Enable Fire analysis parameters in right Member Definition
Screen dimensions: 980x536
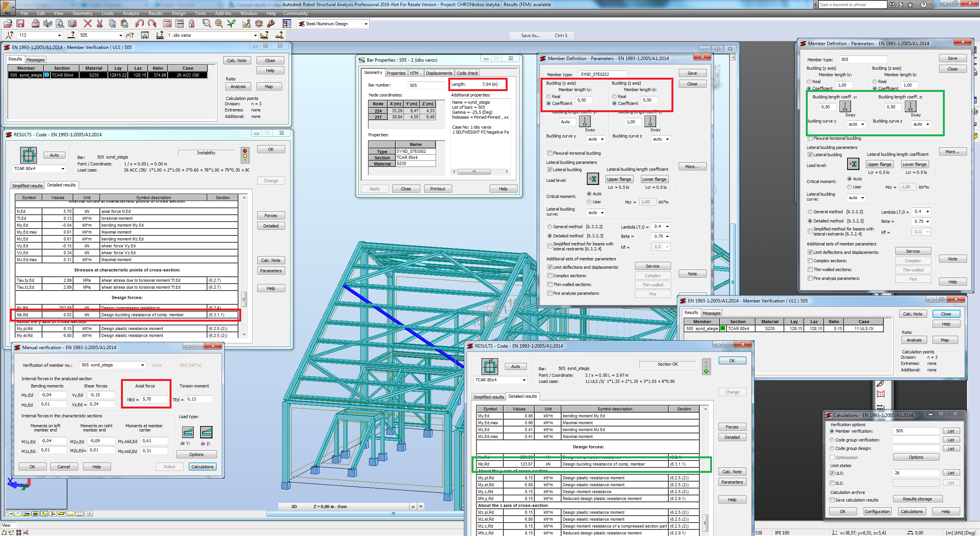(x=810, y=278)
